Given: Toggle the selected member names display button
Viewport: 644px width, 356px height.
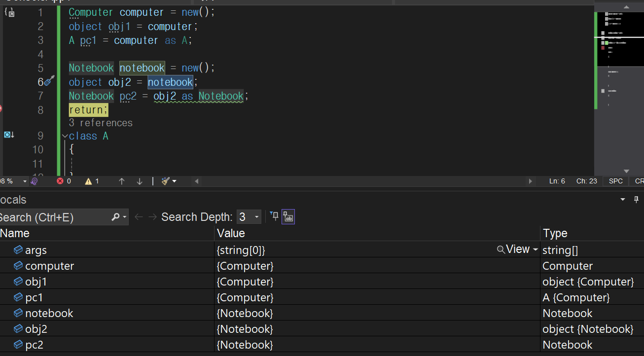Looking at the screenshot, I should click(x=288, y=216).
